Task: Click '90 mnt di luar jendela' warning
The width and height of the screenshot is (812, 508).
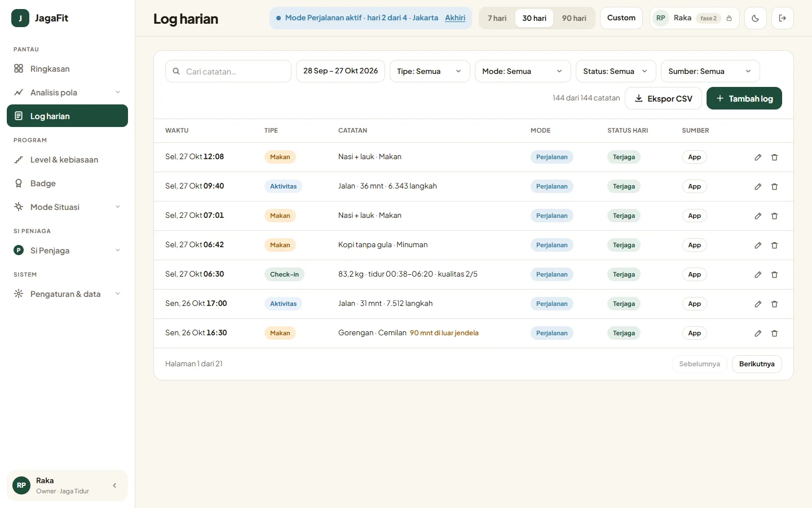Action: (444, 333)
